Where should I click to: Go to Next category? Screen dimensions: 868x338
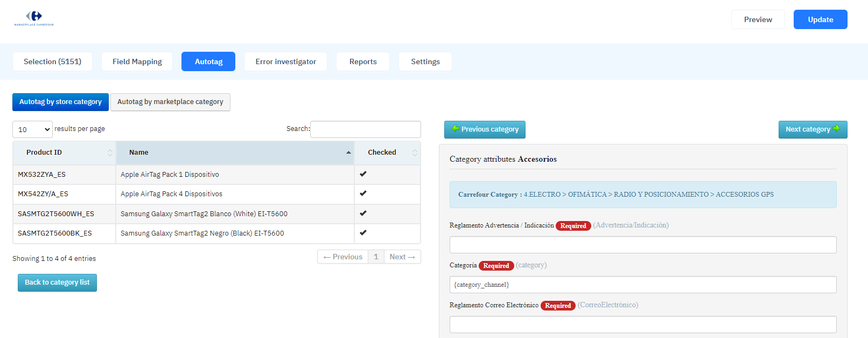[x=813, y=129]
